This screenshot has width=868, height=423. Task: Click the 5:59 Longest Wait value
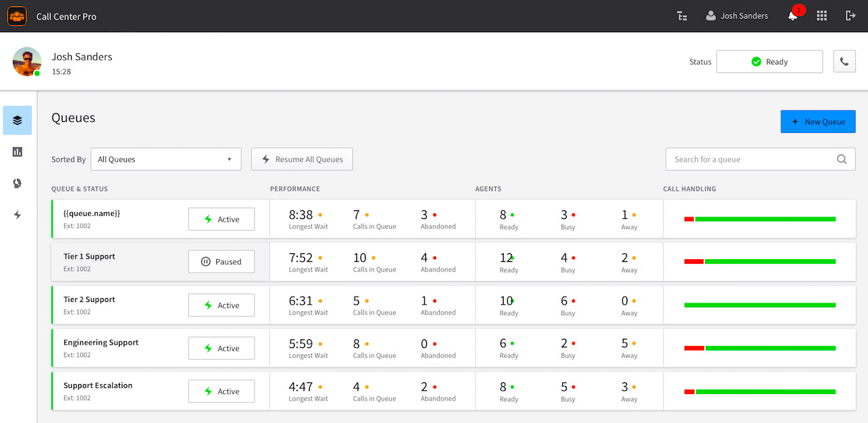[x=301, y=343]
